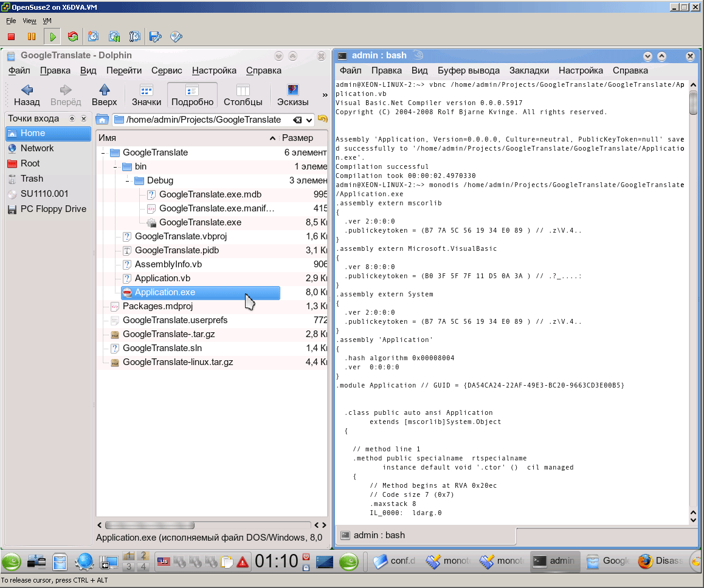
Task: Click the admin : bash terminal tab
Action: 426,536
